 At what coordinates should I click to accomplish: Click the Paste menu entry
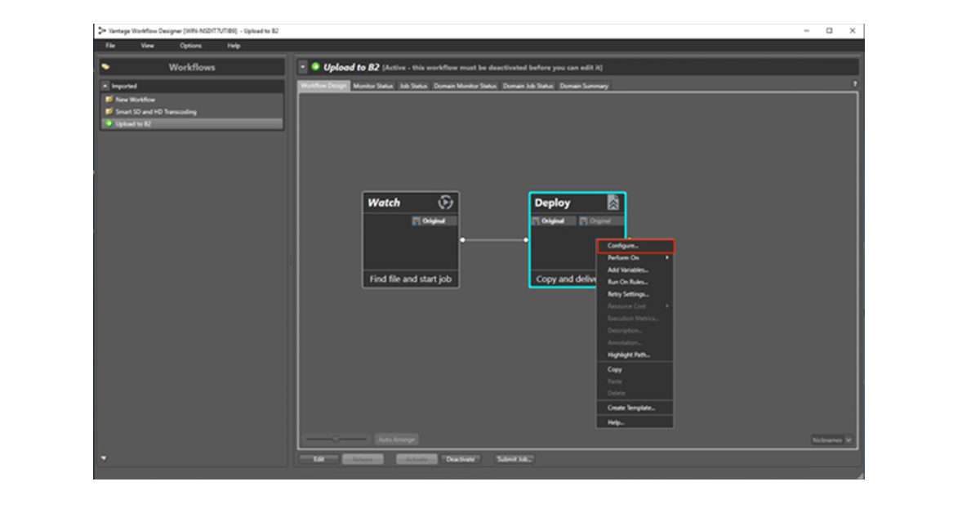pyautogui.click(x=635, y=381)
